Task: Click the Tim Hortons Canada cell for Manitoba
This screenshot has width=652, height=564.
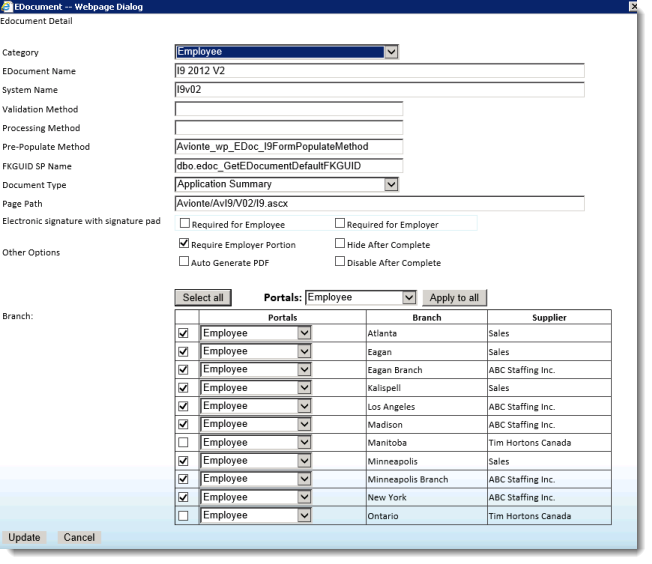Action: [549, 443]
